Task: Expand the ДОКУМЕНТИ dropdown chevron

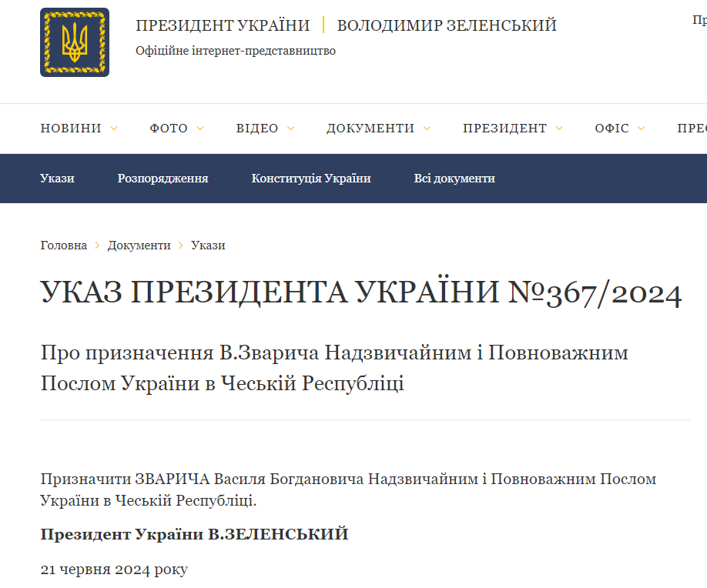Action: (428, 129)
